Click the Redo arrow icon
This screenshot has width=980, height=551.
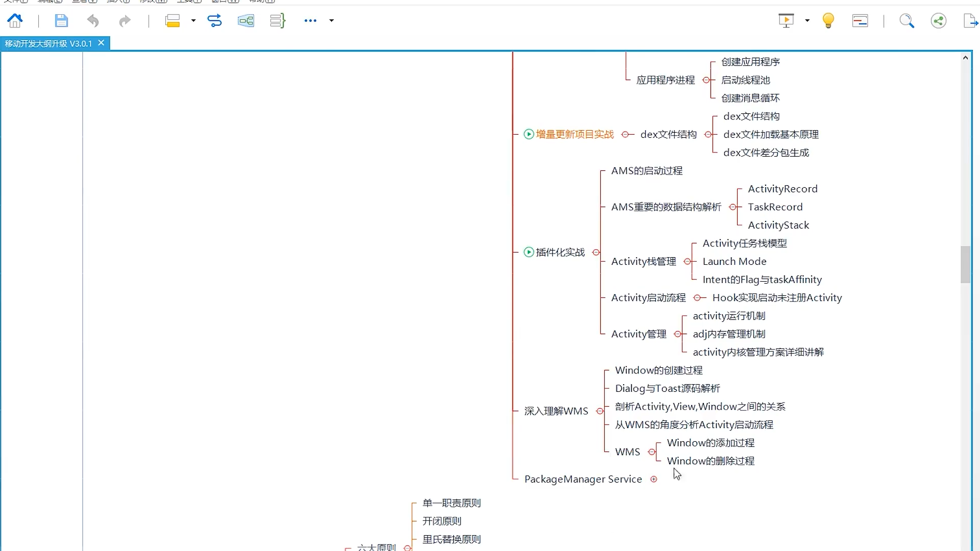click(x=125, y=21)
